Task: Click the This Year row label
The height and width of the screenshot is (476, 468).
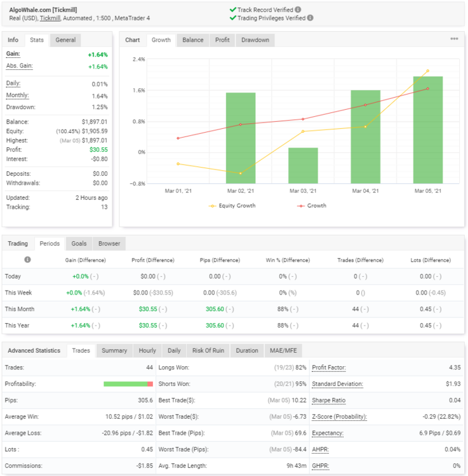Action: (x=17, y=326)
